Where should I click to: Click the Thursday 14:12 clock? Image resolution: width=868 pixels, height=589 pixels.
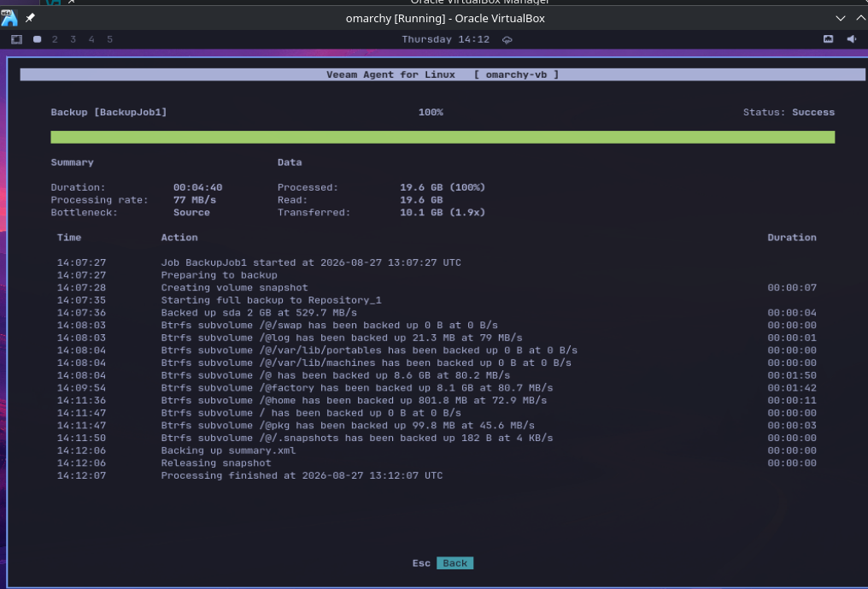[446, 39]
